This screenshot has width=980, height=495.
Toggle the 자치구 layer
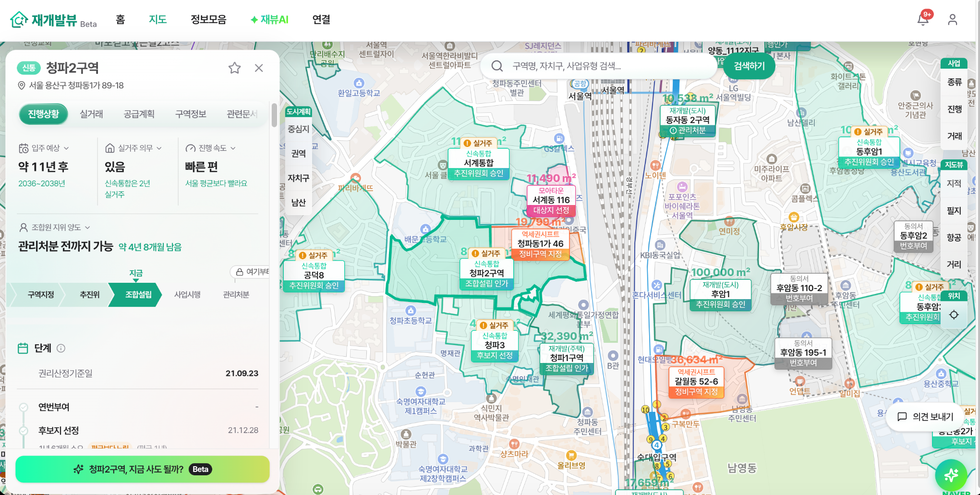(298, 178)
